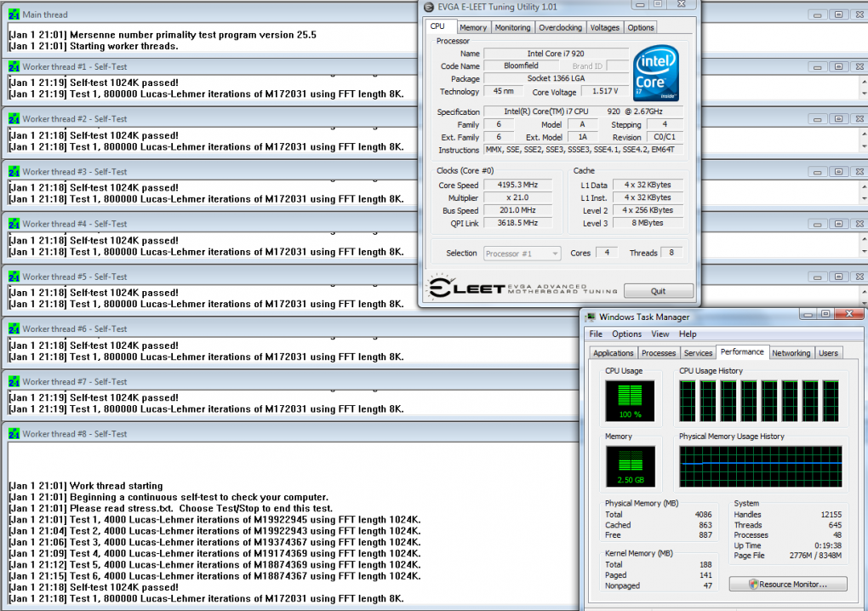The image size is (868, 611).
Task: Switch to the Processes tab
Action: tap(659, 353)
